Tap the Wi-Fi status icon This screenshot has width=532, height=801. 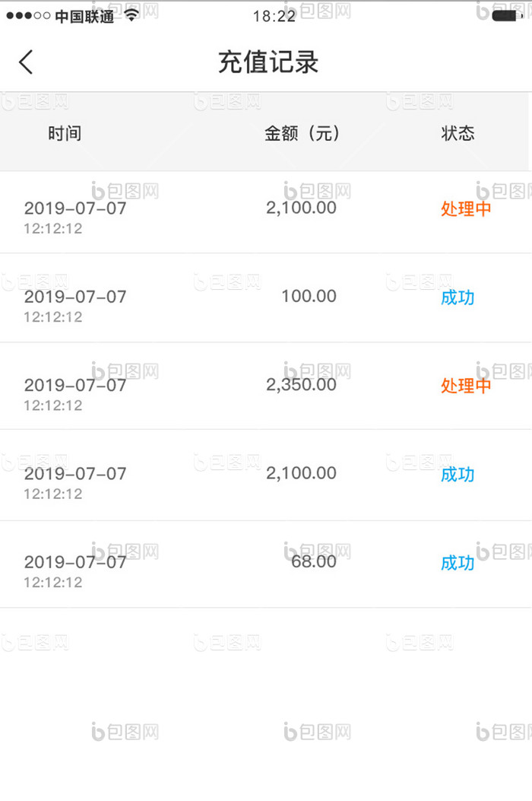(131, 14)
